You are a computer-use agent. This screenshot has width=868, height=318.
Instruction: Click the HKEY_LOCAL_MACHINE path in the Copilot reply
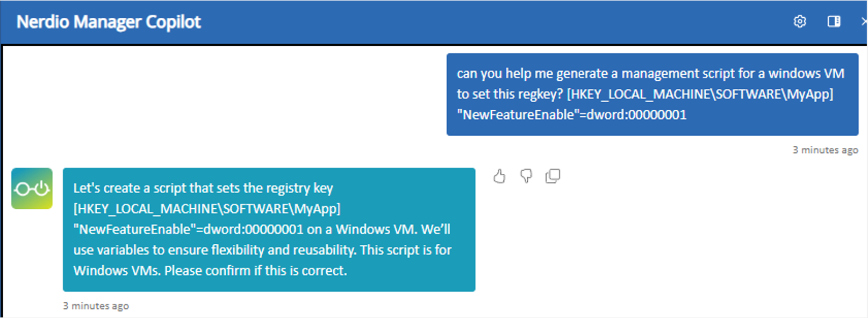(207, 209)
